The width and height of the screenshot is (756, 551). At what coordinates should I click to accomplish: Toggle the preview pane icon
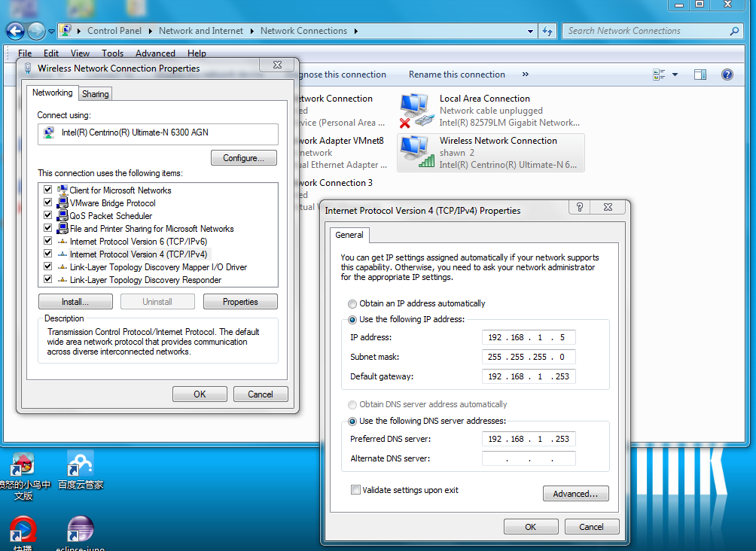700,75
